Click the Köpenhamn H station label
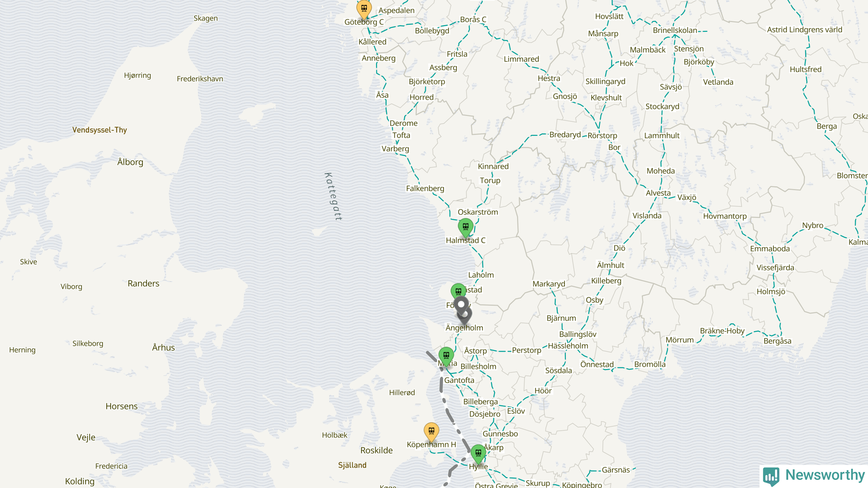The width and height of the screenshot is (868, 488). 431,444
